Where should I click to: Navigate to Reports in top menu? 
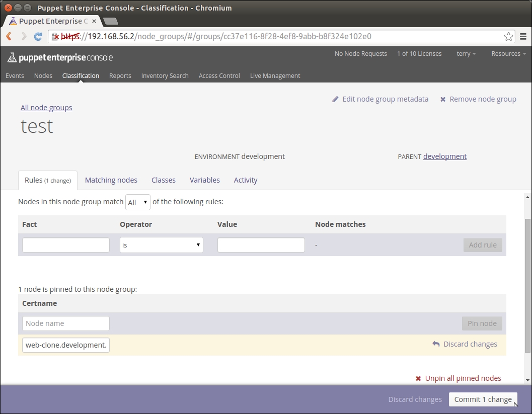[120, 76]
